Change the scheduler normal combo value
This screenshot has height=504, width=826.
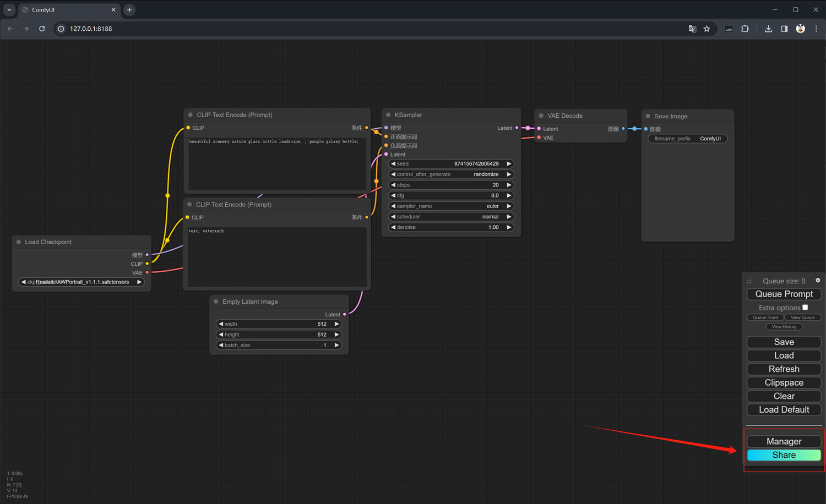pyautogui.click(x=451, y=217)
